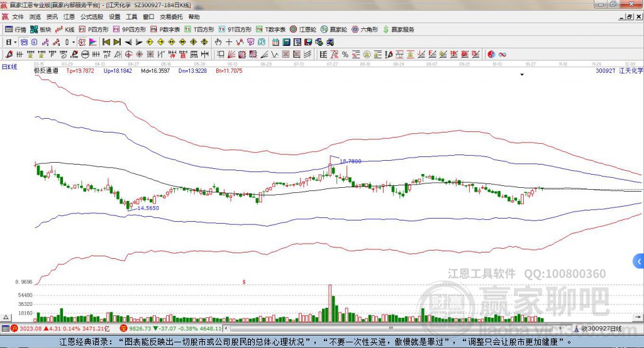Switch to the K线 chart view
This screenshot has height=348, width=644.
[65, 30]
